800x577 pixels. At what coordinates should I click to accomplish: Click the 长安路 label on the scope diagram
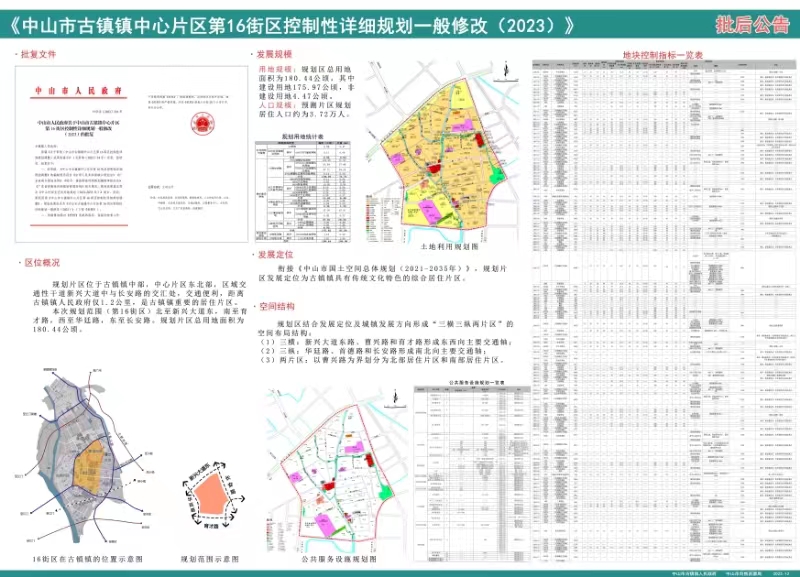pyautogui.click(x=230, y=485)
